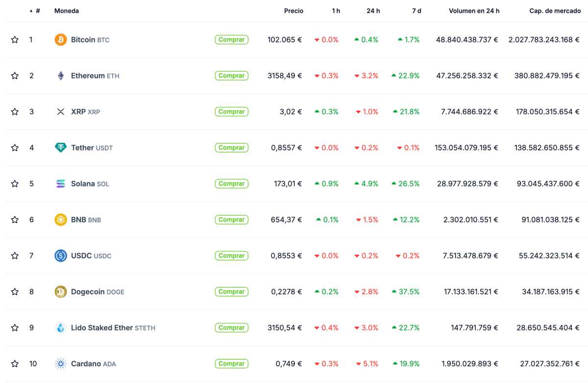Viewport: 588px width, 383px height.
Task: Select the BNB diamond logo
Action: tap(60, 219)
